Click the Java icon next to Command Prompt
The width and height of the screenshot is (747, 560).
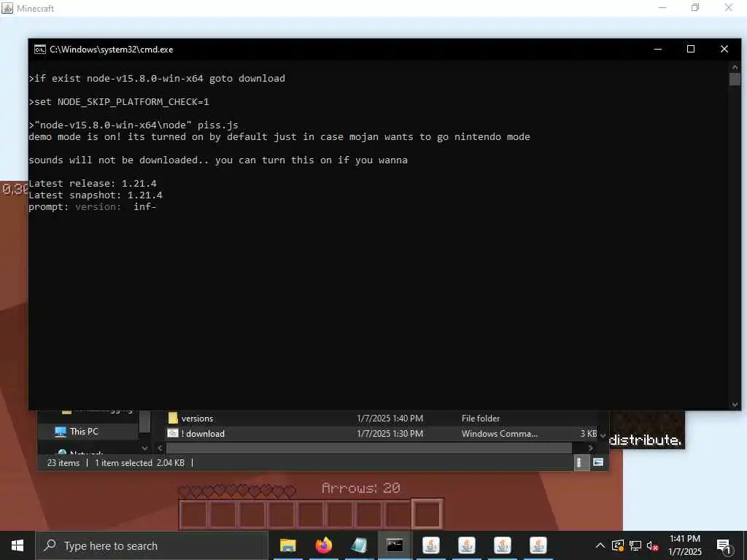430,545
